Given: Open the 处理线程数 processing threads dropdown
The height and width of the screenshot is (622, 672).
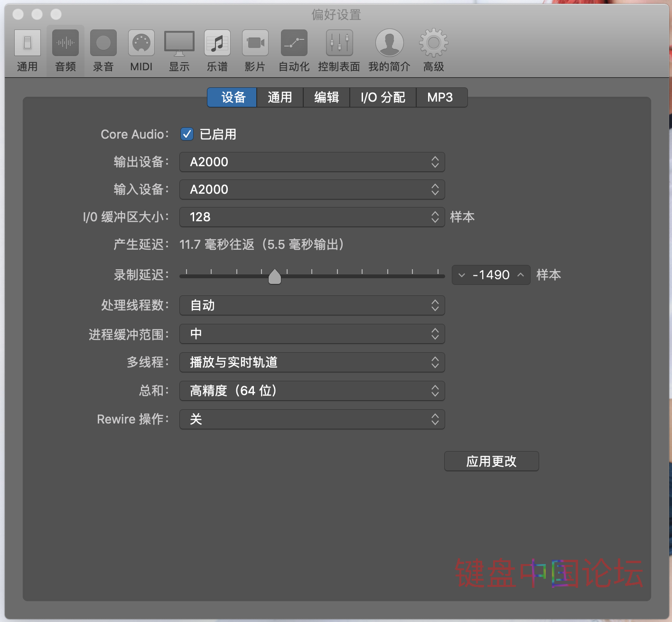Looking at the screenshot, I should click(312, 305).
